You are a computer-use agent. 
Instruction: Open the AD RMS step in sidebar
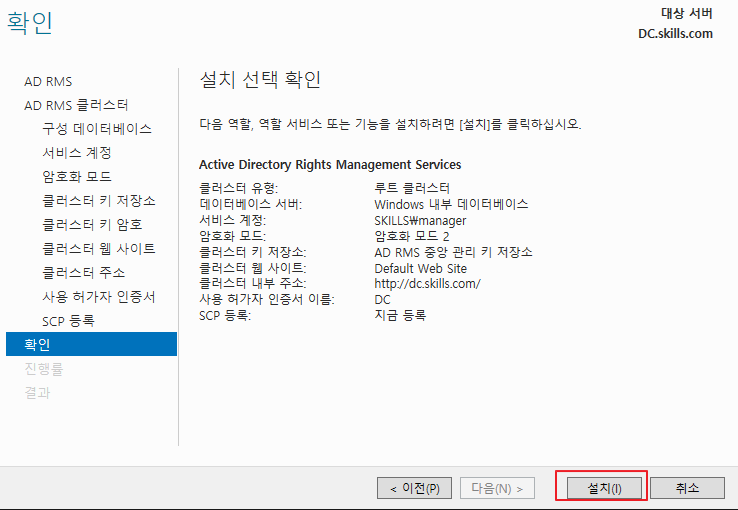click(48, 81)
